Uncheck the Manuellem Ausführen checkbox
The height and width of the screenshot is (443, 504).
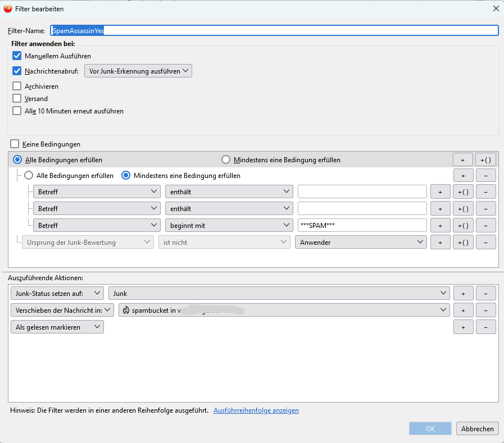17,56
